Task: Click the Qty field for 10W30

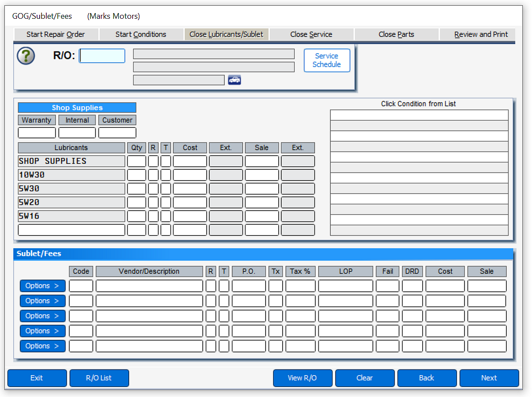Action: 136,175
